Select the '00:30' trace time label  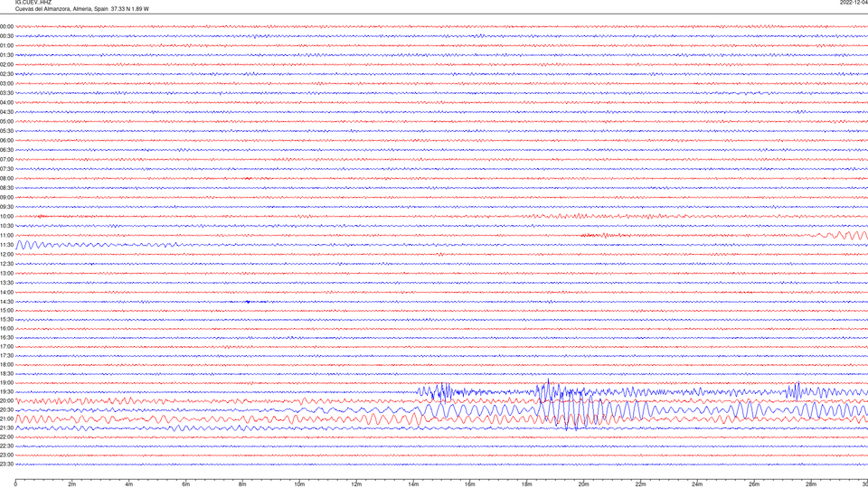pyautogui.click(x=6, y=36)
